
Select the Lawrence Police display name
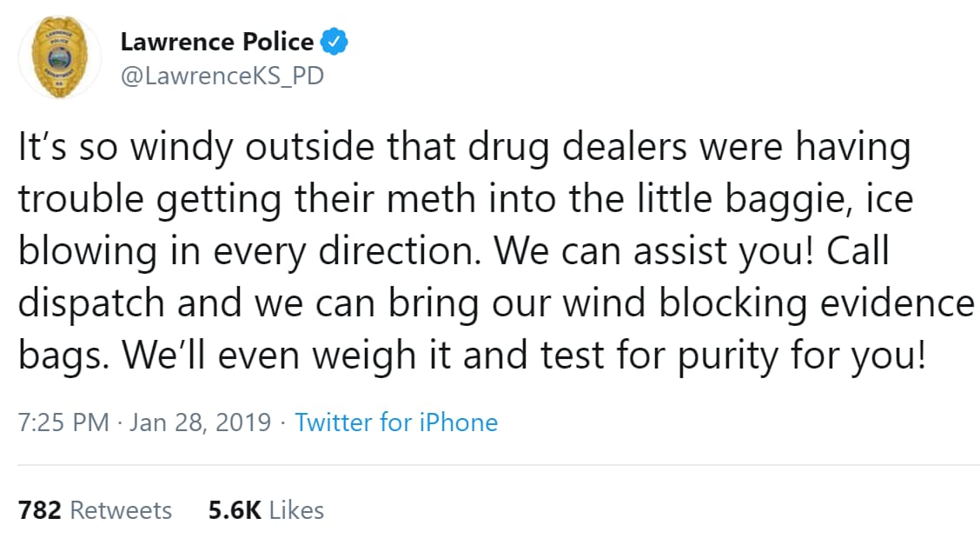point(217,41)
